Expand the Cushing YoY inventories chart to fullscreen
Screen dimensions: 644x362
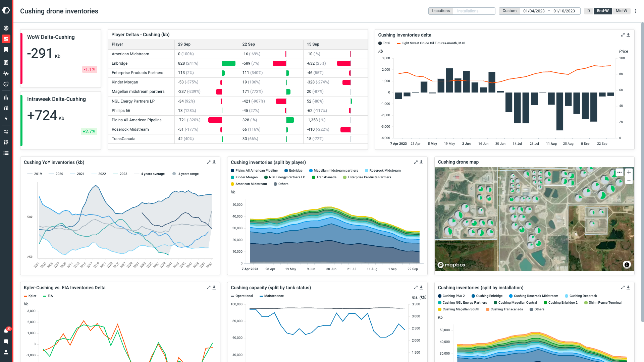click(209, 162)
